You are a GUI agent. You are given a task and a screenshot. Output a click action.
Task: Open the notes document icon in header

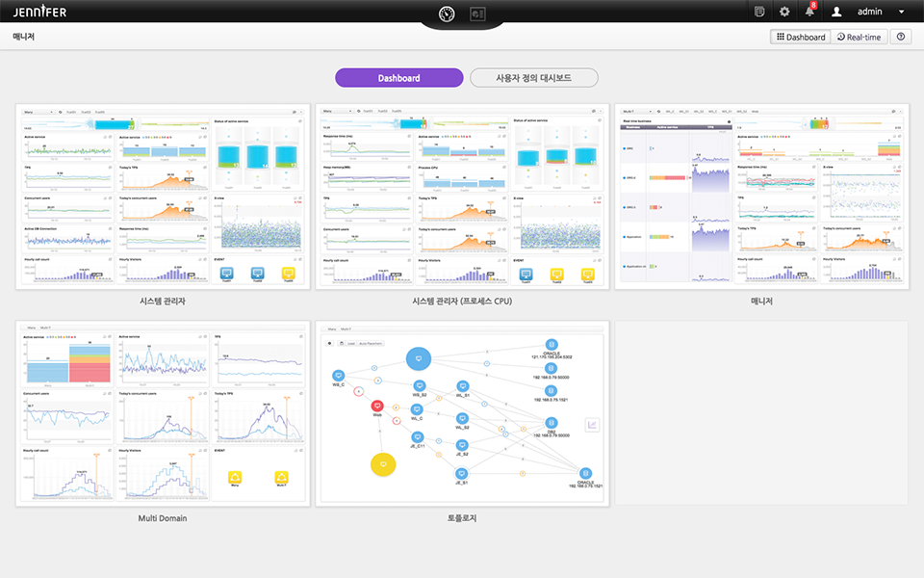point(759,12)
